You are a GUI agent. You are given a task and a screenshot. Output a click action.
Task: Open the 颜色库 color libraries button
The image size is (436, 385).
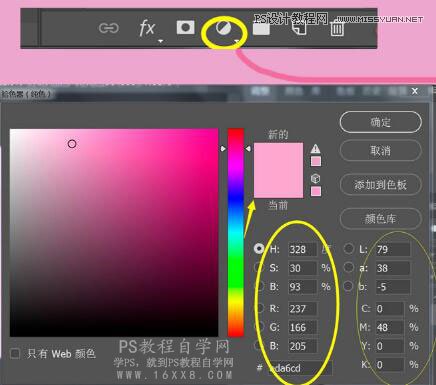381,219
